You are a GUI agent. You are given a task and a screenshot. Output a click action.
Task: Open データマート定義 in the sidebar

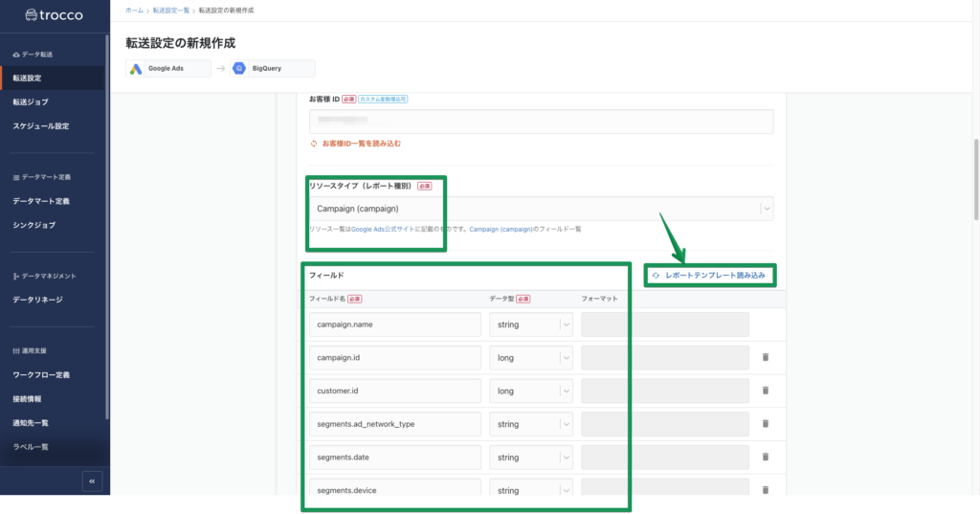[41, 201]
